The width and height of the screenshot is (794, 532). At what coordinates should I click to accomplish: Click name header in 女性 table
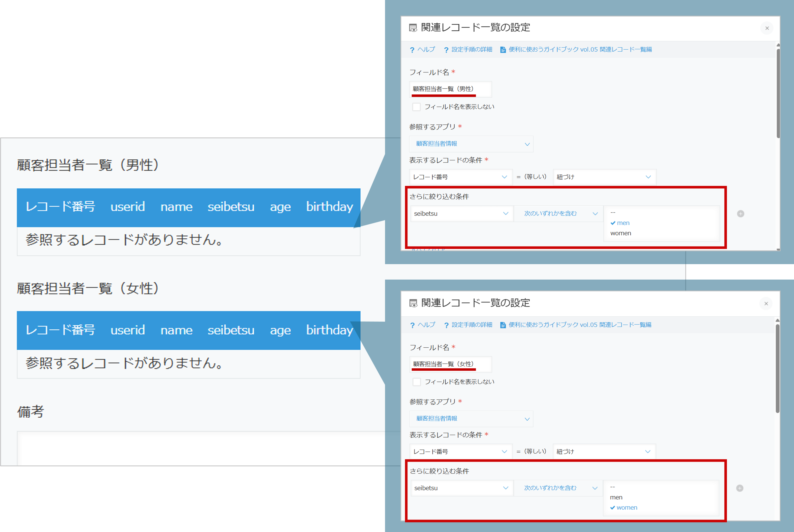(x=177, y=330)
